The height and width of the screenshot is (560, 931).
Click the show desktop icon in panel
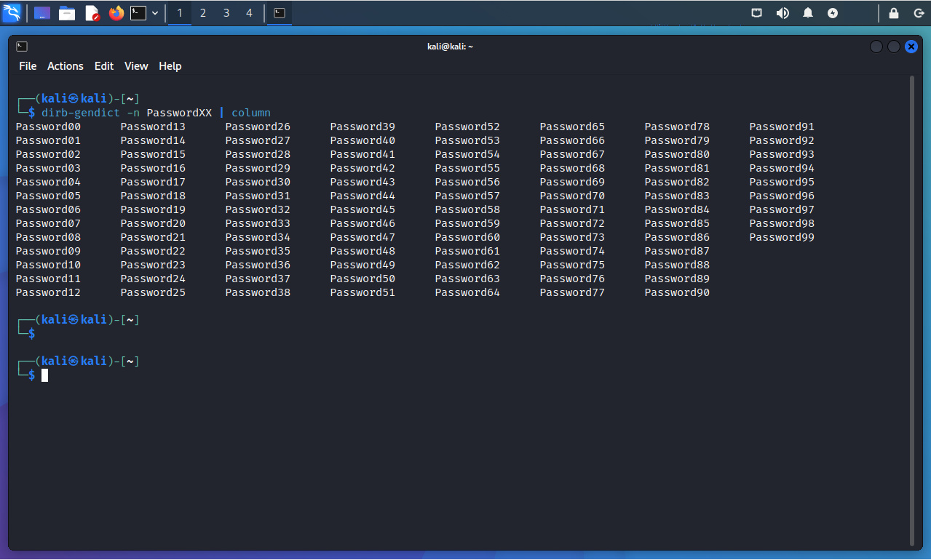[42, 13]
